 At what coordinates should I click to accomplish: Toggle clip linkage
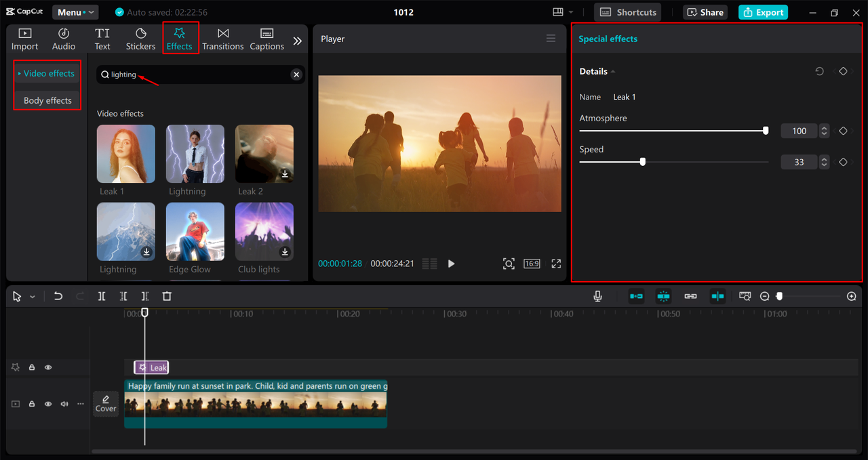pos(690,296)
